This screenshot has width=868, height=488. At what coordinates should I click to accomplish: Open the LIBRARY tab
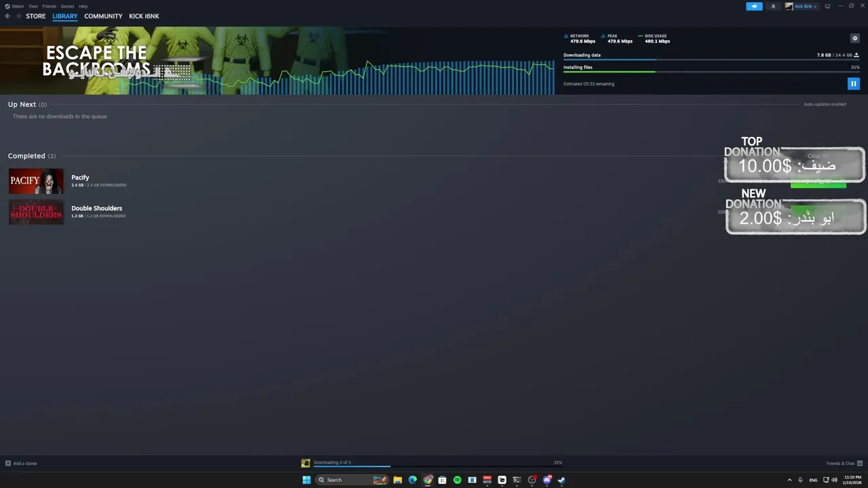(x=65, y=16)
